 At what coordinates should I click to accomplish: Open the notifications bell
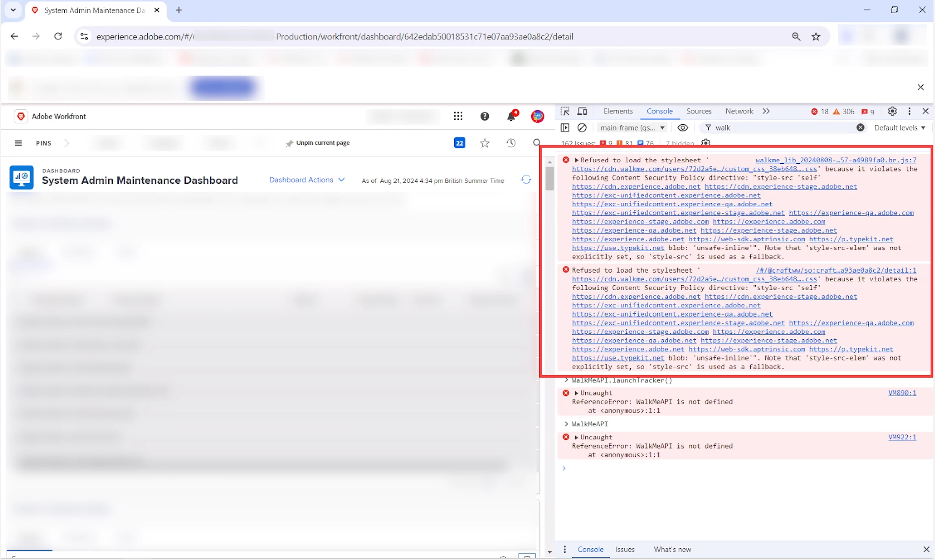point(511,117)
